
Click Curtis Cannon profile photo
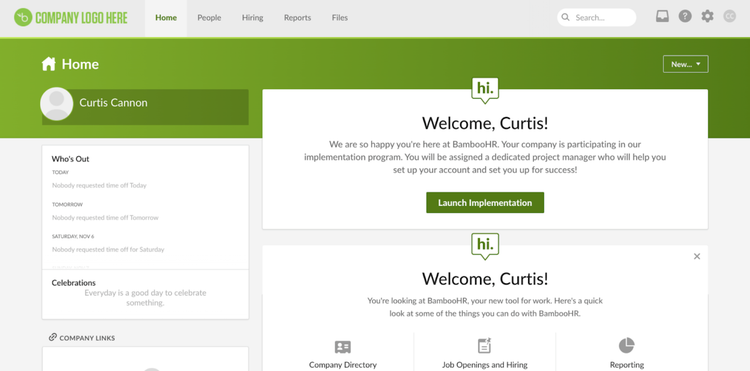click(56, 104)
